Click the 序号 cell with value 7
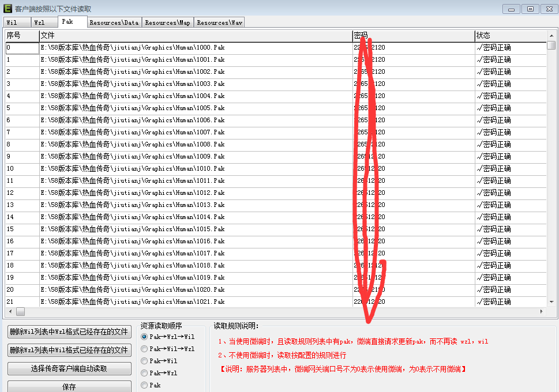559x392 pixels. coord(22,133)
